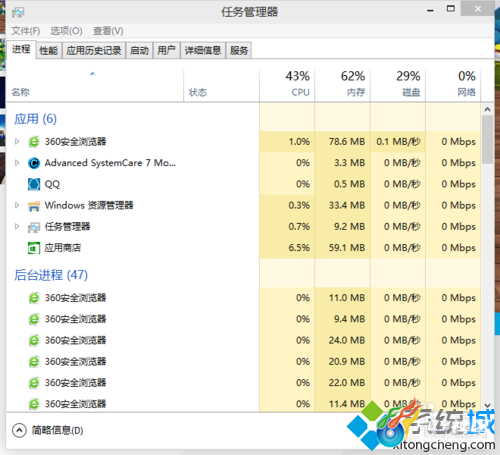Select first 360安全浏览器 background process icon

(x=34, y=298)
